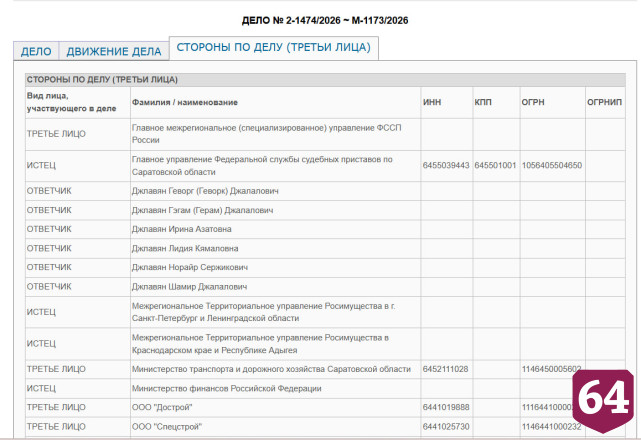Click ОГРН value 1056405504650
This screenshot has width=641, height=440.
(x=551, y=166)
